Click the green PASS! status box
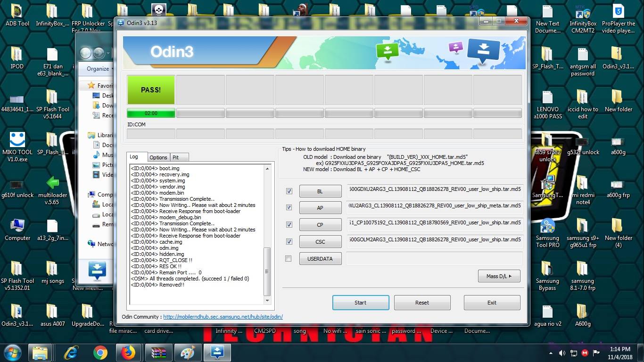Screen dimensions: 644x362 151,90
